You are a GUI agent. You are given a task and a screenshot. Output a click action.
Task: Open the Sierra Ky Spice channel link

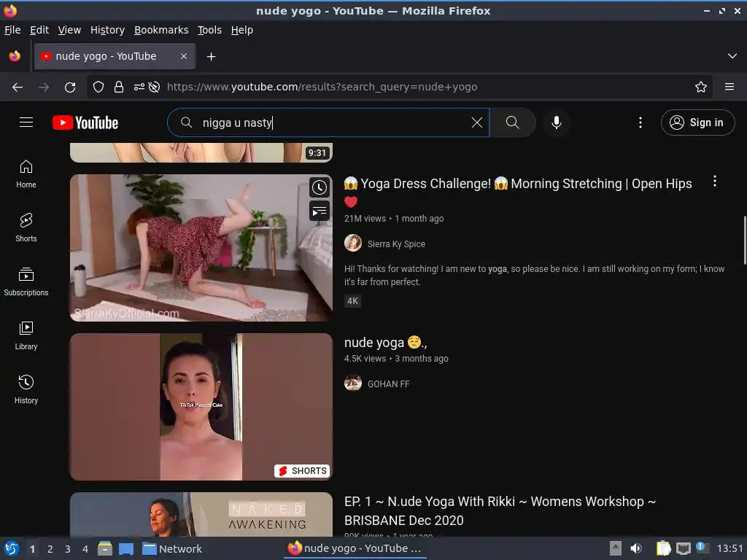pos(396,244)
